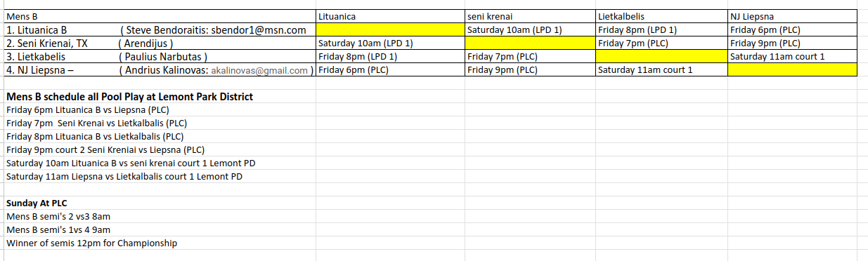Select 'Friday 6pm Lituanica B vs Liepsna' row
This screenshot has width=868, height=261.
88,109
